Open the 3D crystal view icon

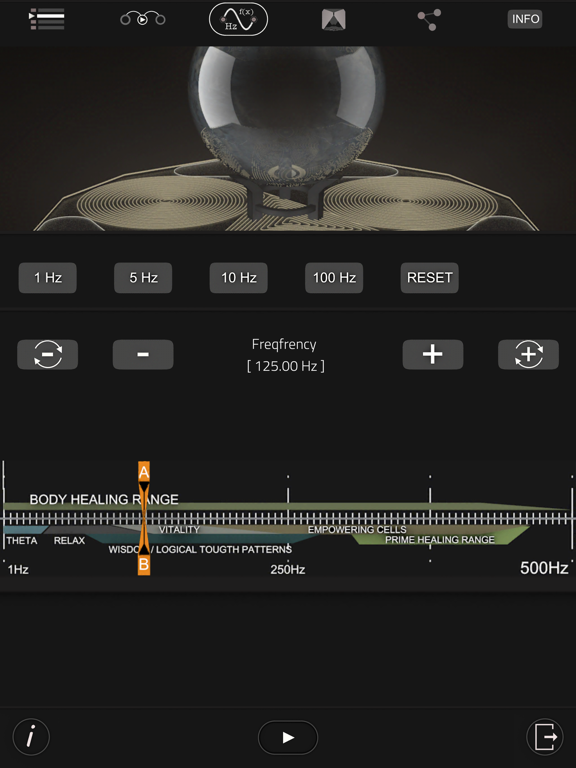coord(334,20)
